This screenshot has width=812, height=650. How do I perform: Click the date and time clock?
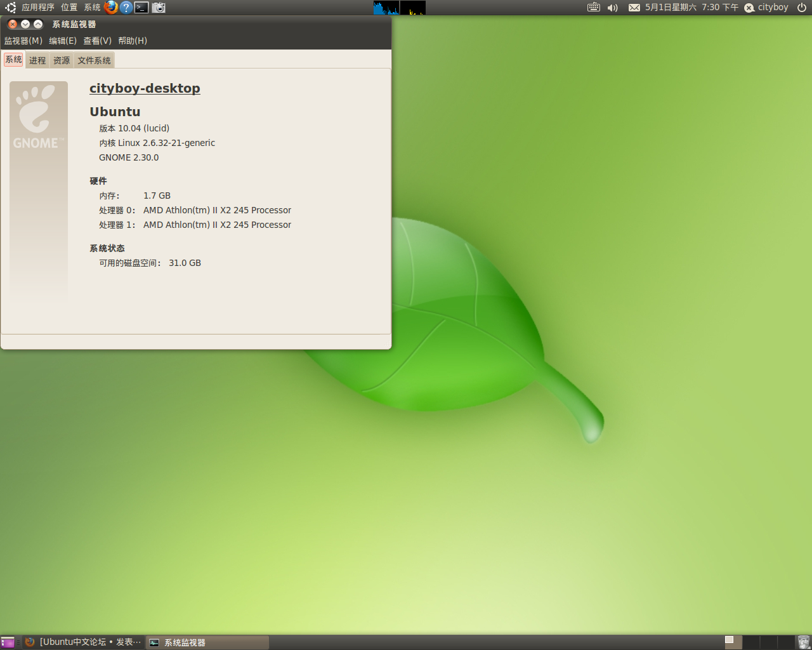(691, 8)
